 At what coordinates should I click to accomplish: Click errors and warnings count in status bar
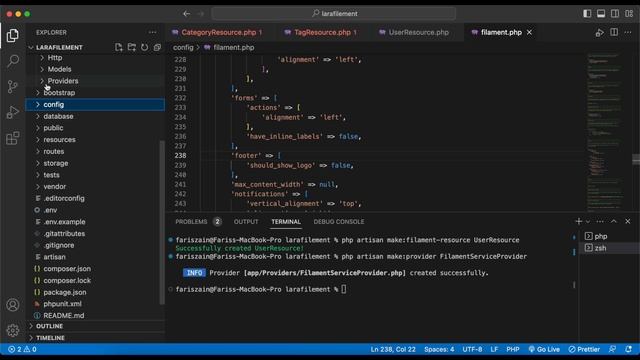pos(22,349)
